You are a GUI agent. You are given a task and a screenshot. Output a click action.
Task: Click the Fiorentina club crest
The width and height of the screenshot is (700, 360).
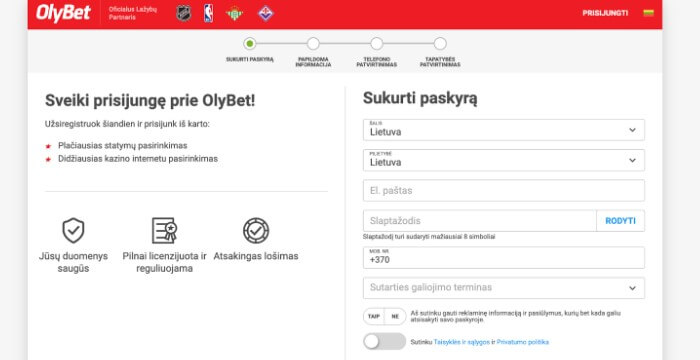point(266,13)
